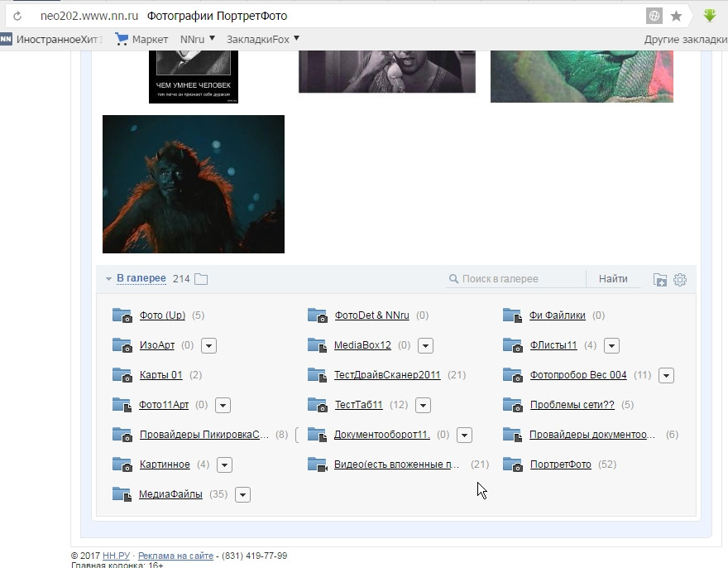Click folder icon of Карты 01
This screenshot has height=568, width=728.
coord(122,374)
